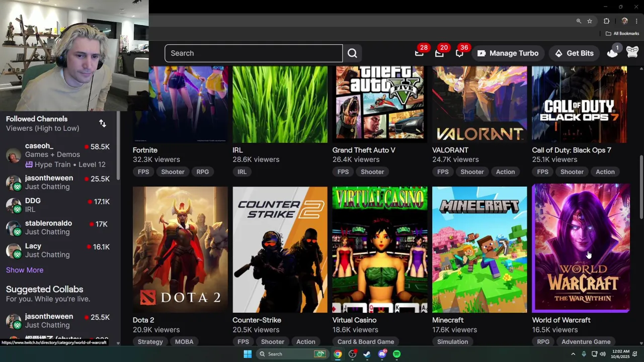Open All Bookmarks folder
This screenshot has height=362, width=644.
coord(622,34)
